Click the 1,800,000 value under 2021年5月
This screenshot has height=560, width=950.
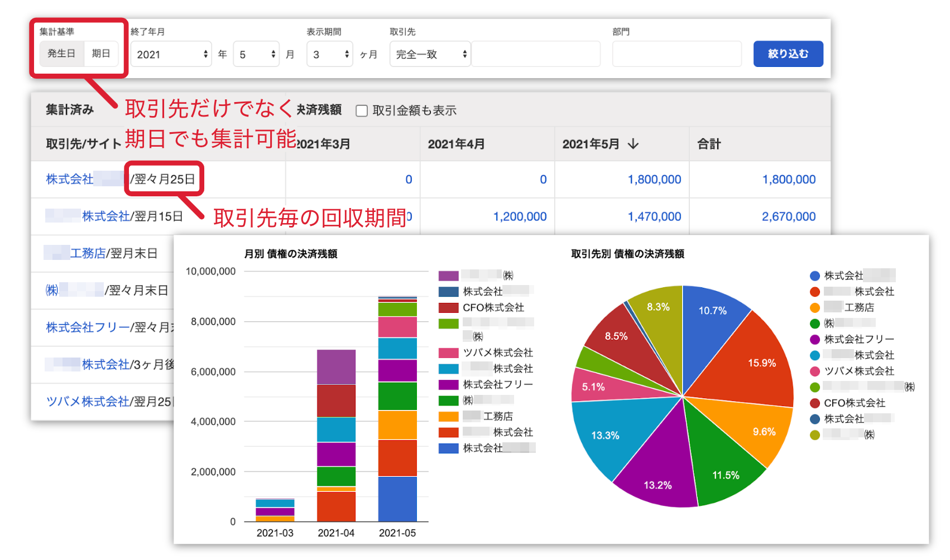coord(654,180)
